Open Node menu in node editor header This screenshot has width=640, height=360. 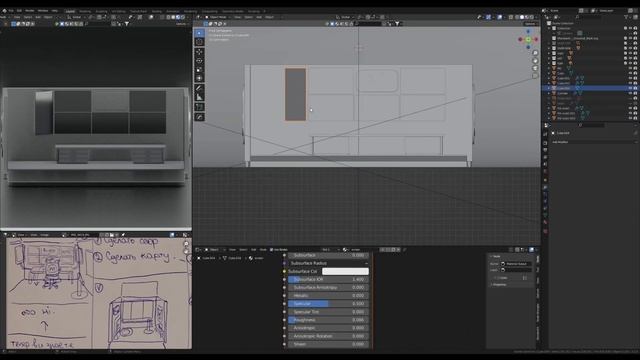click(x=263, y=249)
